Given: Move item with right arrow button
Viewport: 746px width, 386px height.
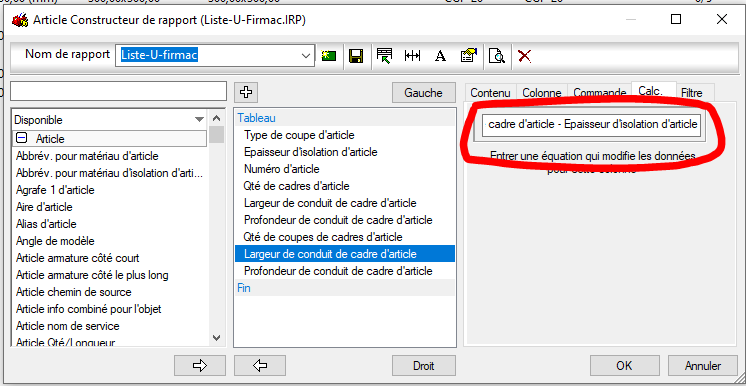Looking at the screenshot, I should [200, 366].
